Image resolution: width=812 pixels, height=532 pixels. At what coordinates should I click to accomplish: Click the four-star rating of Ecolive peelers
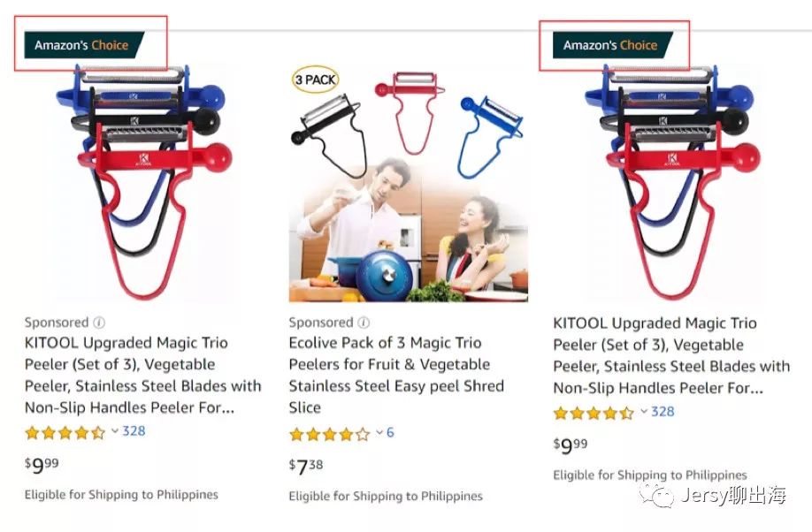pyautogui.click(x=330, y=434)
